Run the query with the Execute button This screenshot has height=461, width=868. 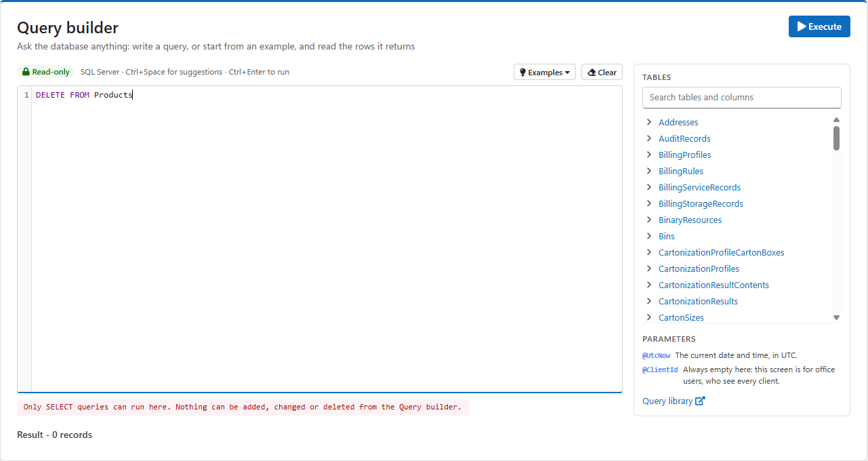(x=819, y=26)
